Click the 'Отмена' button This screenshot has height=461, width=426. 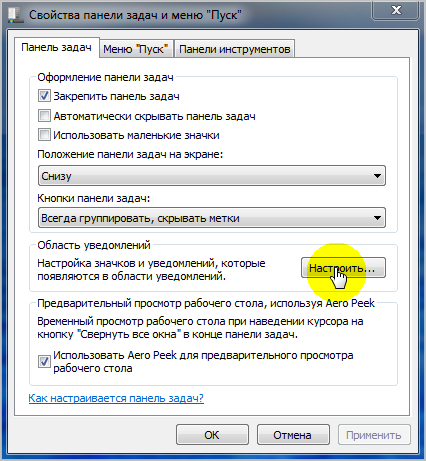(293, 435)
